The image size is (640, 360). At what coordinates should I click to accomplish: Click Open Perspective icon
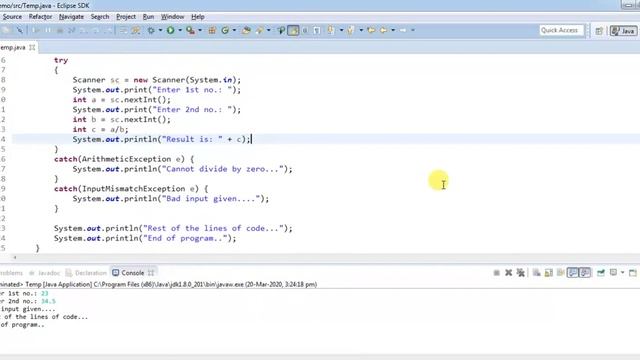click(599, 31)
